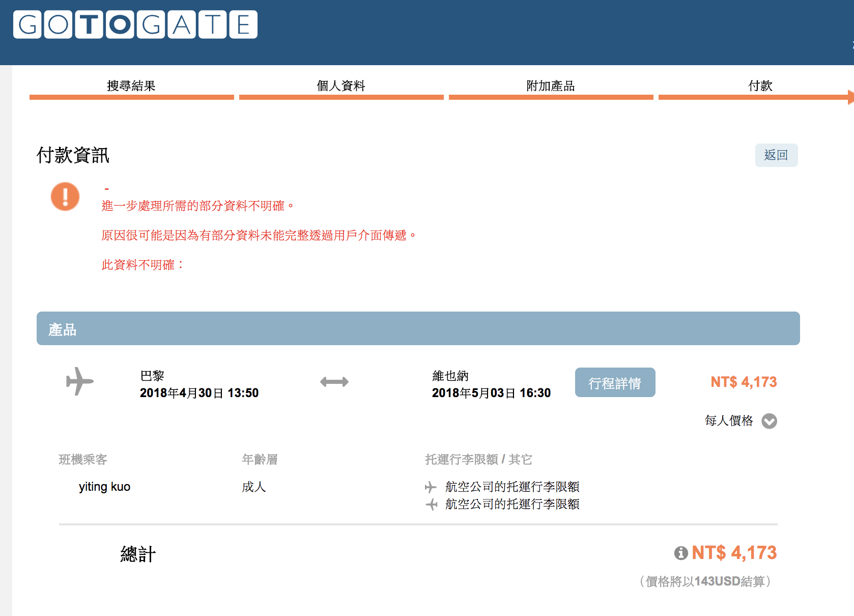Click the 返回 button
Viewport: 854px width, 616px height.
click(776, 155)
